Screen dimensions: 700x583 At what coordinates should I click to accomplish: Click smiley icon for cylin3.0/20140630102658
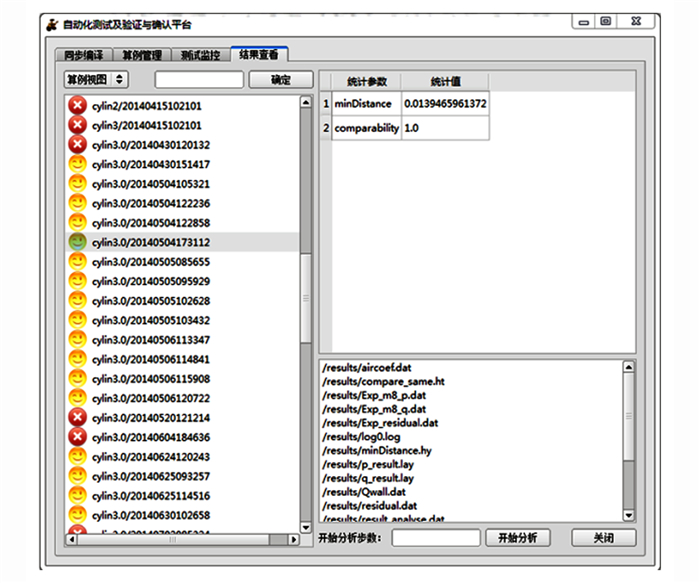tap(77, 515)
